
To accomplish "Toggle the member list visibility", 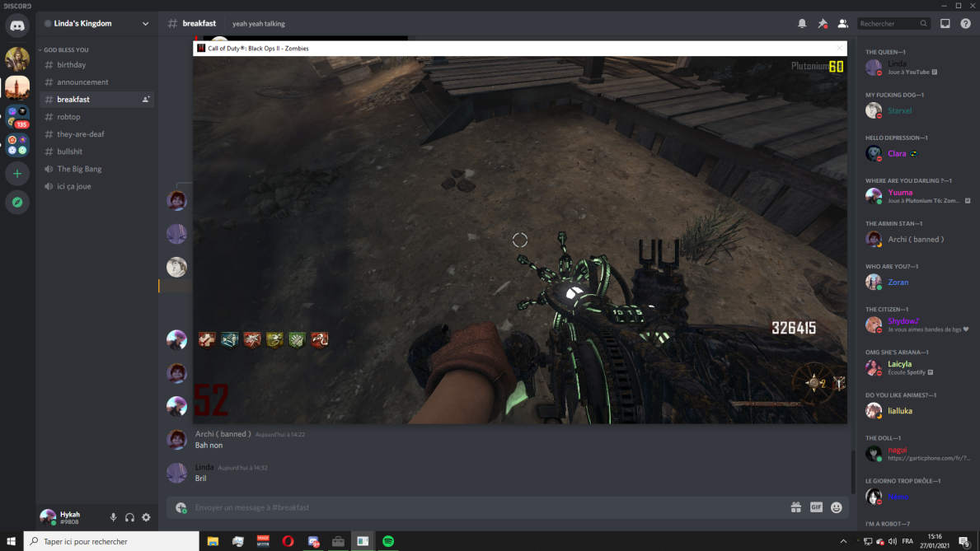I will 842,24.
